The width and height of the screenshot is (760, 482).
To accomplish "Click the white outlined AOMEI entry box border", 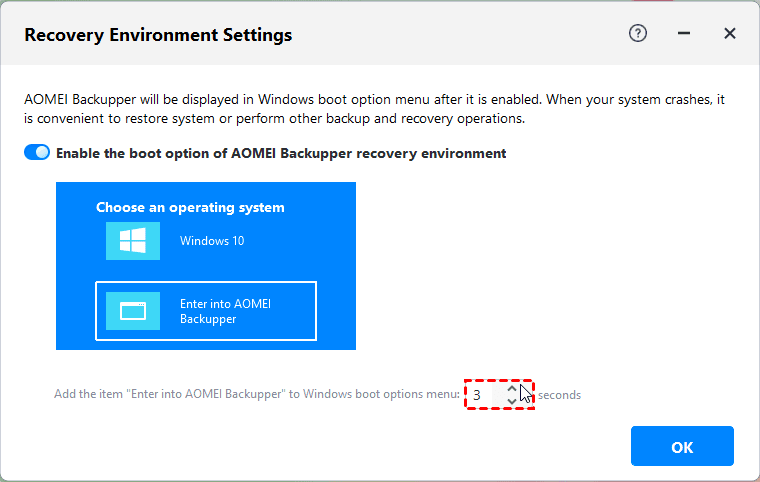I will [x=316, y=311].
